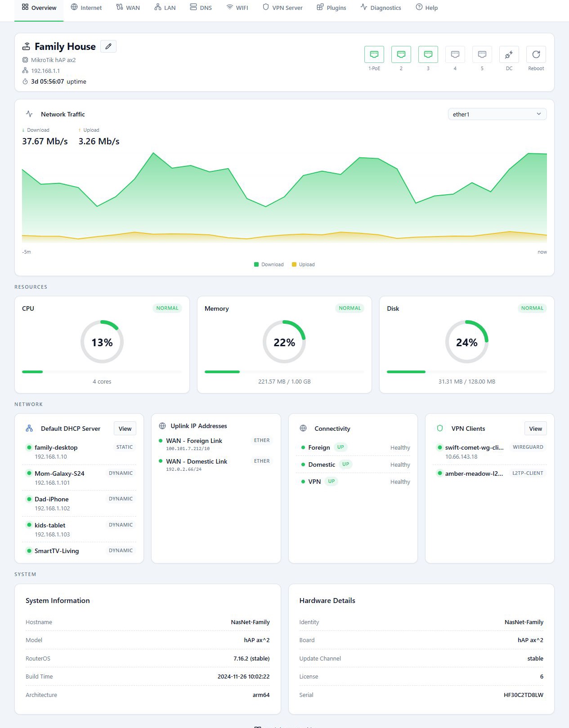Click ethernet port 2 icon
Screen dimensions: 569x728
click(x=401, y=54)
